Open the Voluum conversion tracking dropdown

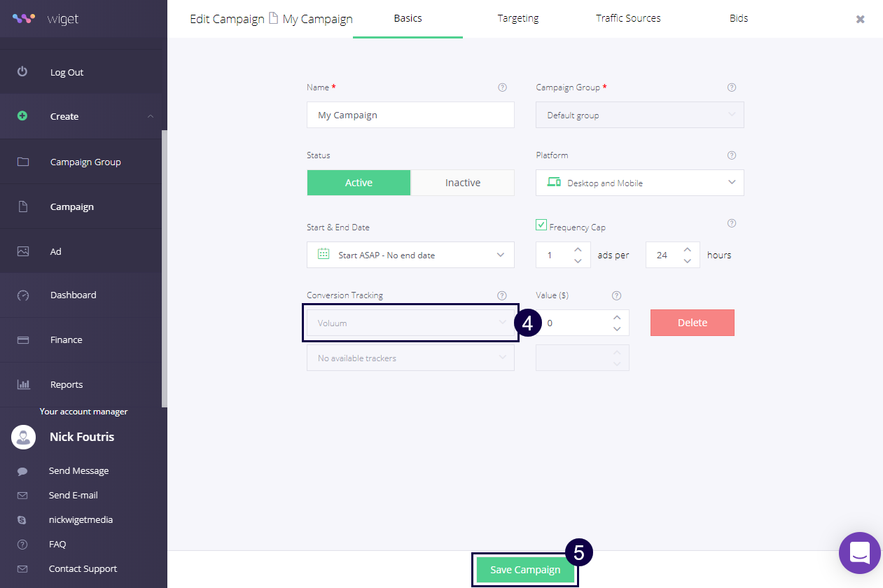(410, 323)
